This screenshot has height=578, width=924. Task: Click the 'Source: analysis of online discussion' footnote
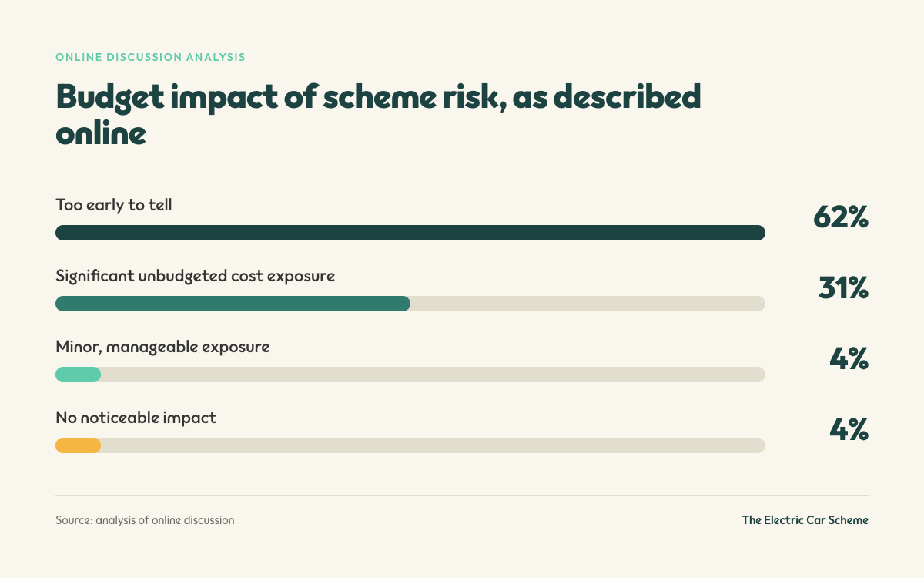point(145,520)
